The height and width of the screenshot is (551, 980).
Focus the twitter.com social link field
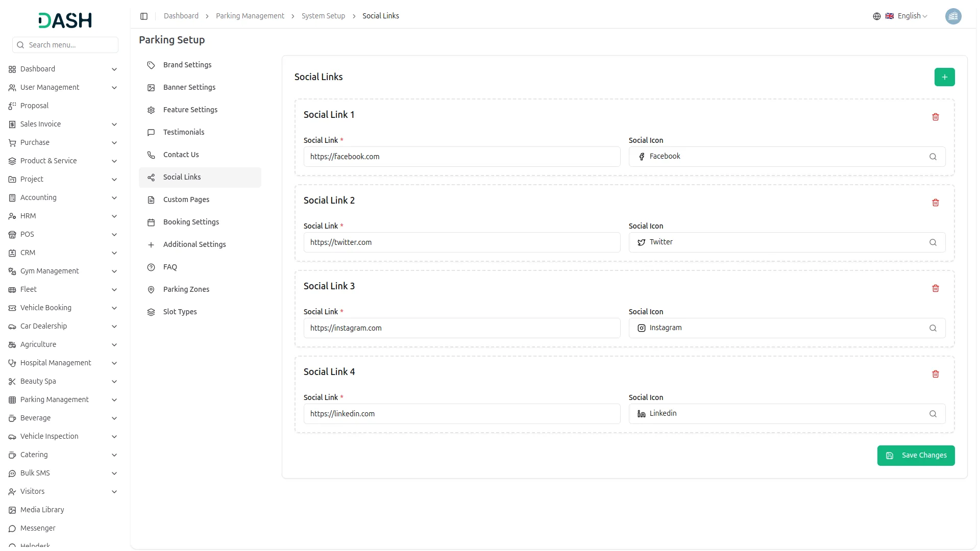[461, 242]
